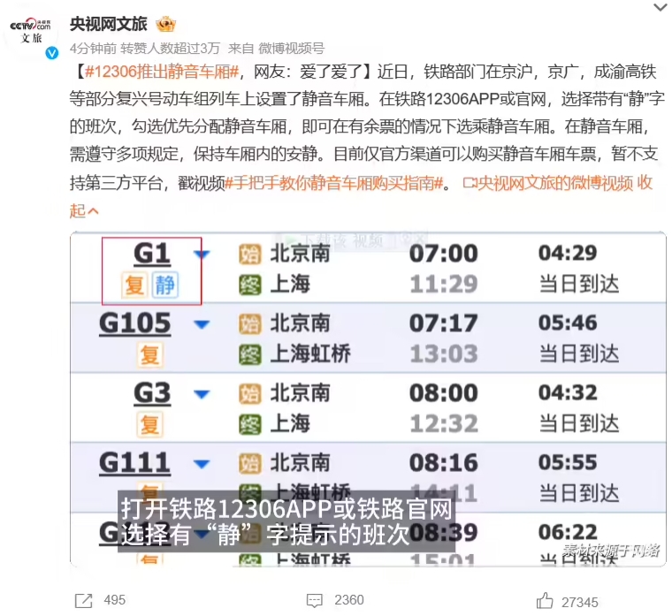
Task: Click the blue 静 tag under G1
Action: tap(165, 285)
